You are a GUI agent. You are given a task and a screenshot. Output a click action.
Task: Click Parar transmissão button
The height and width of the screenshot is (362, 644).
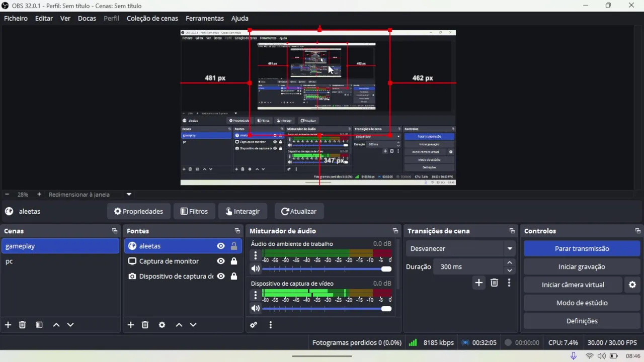(x=582, y=248)
